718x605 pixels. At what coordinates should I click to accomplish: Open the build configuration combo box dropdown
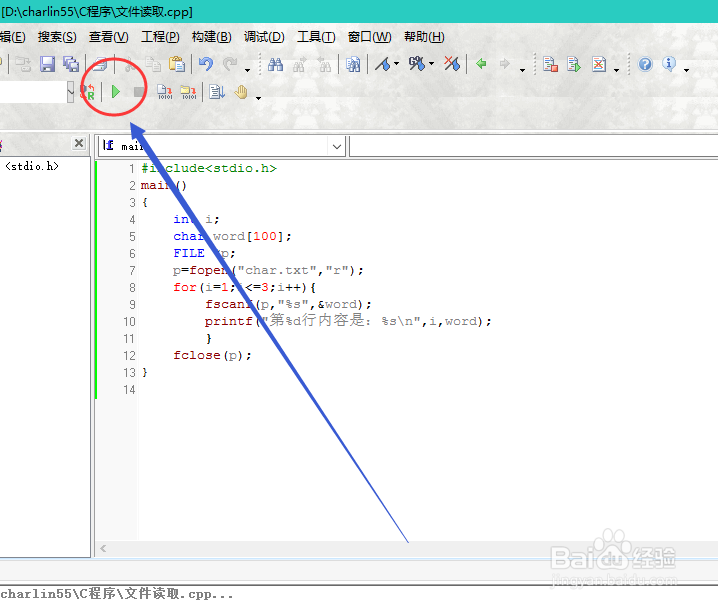[x=70, y=92]
